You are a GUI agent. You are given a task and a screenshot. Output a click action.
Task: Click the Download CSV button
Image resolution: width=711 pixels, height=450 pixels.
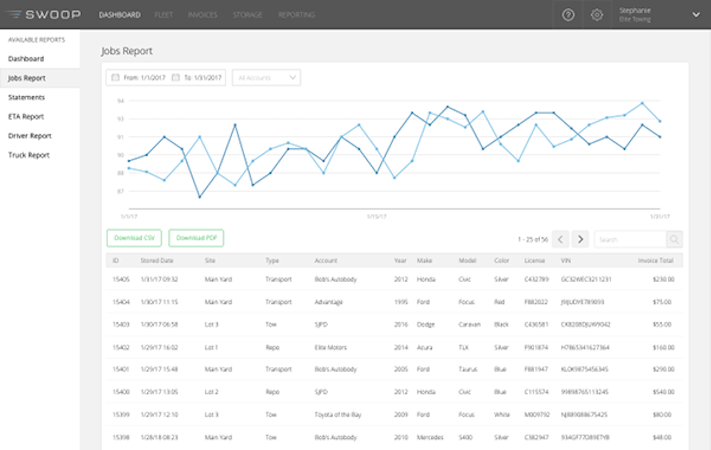coord(134,238)
